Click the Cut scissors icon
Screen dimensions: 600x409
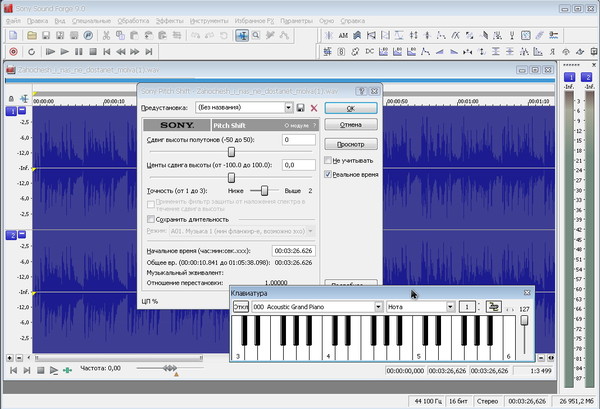106,36
